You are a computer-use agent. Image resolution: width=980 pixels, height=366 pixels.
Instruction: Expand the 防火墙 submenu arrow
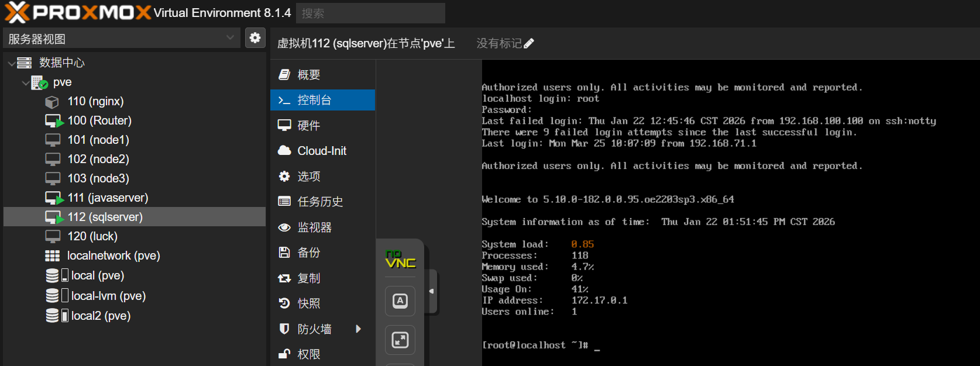pos(359,329)
